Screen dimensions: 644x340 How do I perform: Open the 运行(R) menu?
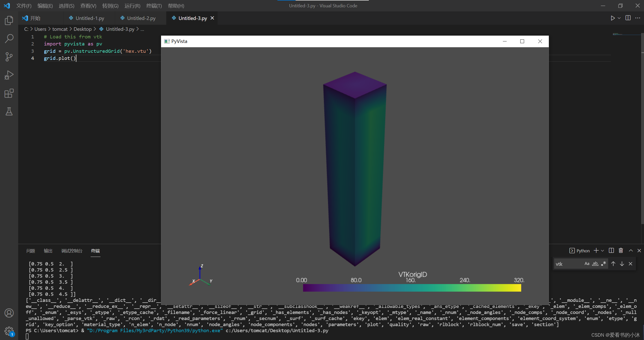pyautogui.click(x=132, y=6)
